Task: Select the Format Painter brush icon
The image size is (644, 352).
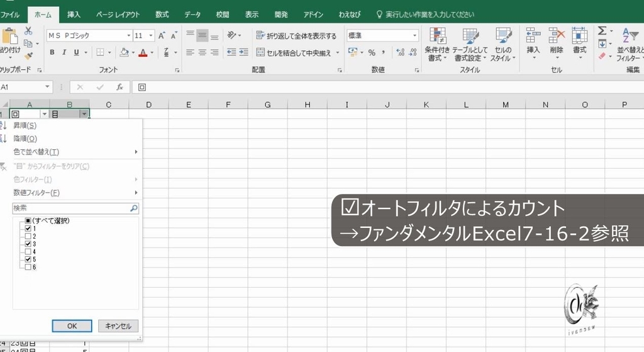Action: (28, 56)
